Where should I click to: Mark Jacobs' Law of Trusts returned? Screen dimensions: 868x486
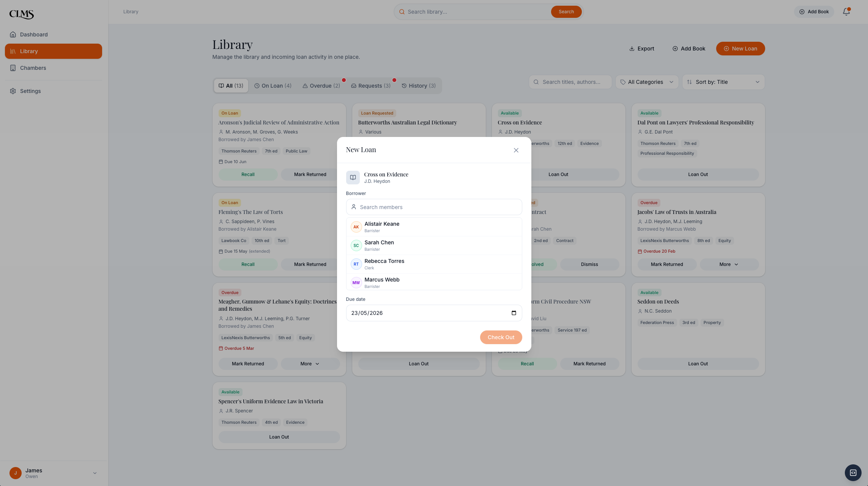click(x=666, y=264)
